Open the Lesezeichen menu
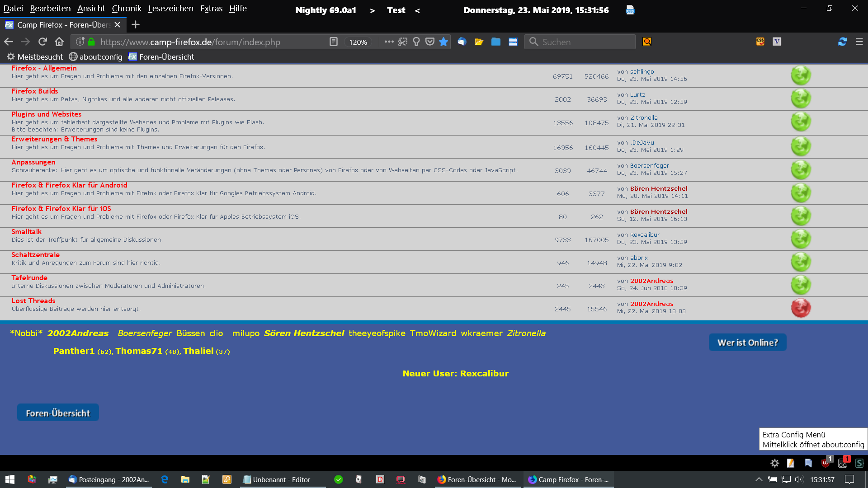The height and width of the screenshot is (488, 868). tap(170, 9)
